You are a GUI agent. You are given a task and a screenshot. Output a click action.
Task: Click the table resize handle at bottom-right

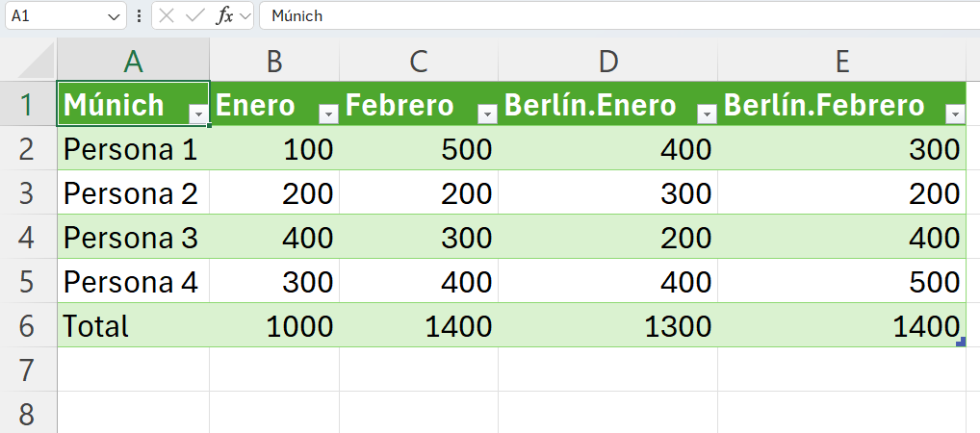(961, 343)
